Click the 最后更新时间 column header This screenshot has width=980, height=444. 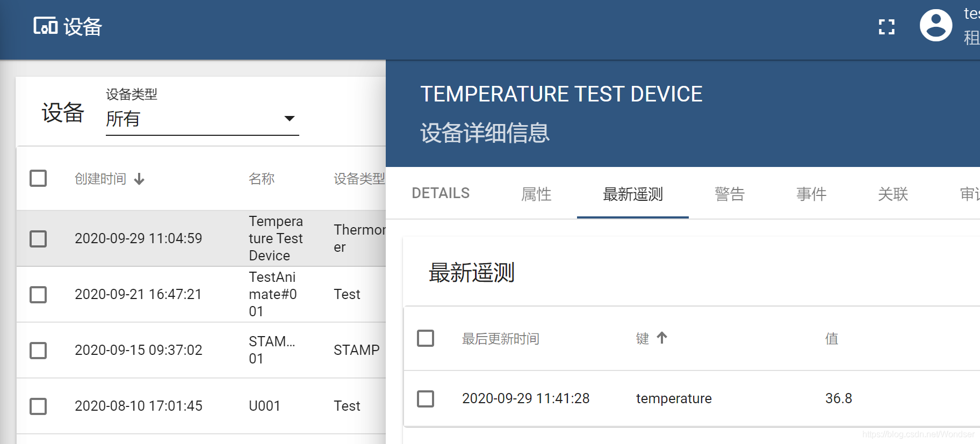[x=501, y=339]
